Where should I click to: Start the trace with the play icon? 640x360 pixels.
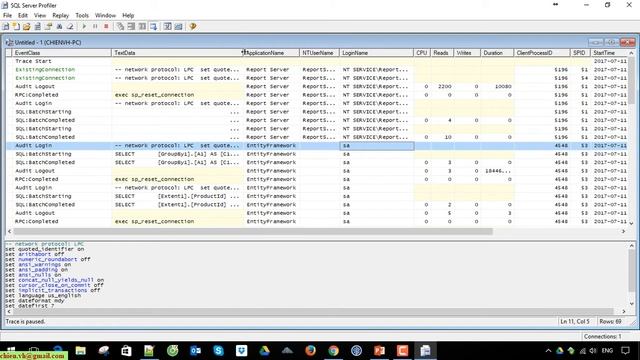[84, 27]
